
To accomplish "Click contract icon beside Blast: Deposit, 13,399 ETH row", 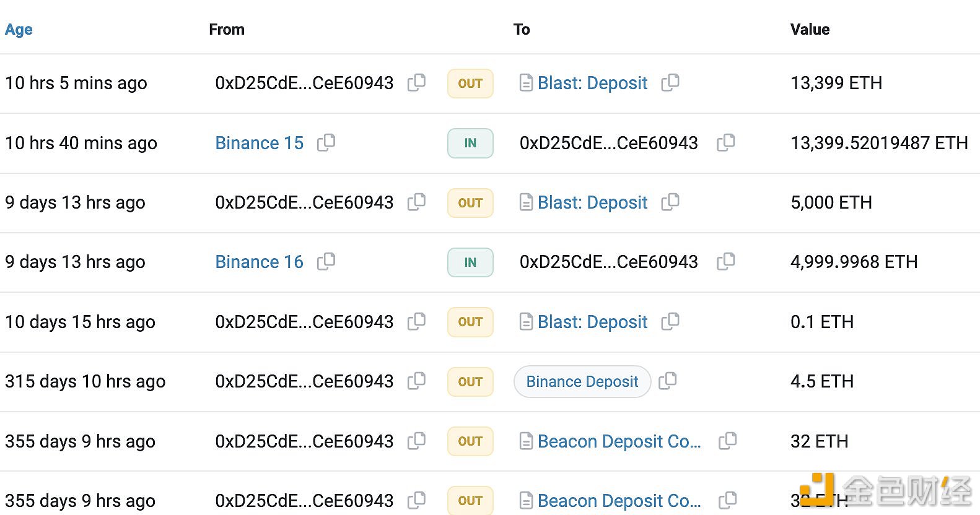I will pyautogui.click(x=526, y=83).
